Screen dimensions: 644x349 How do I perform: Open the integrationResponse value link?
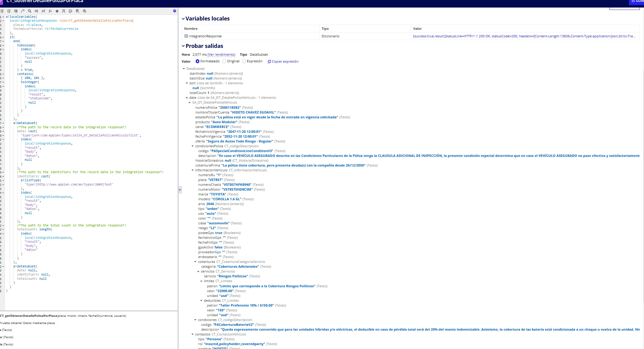(x=524, y=36)
